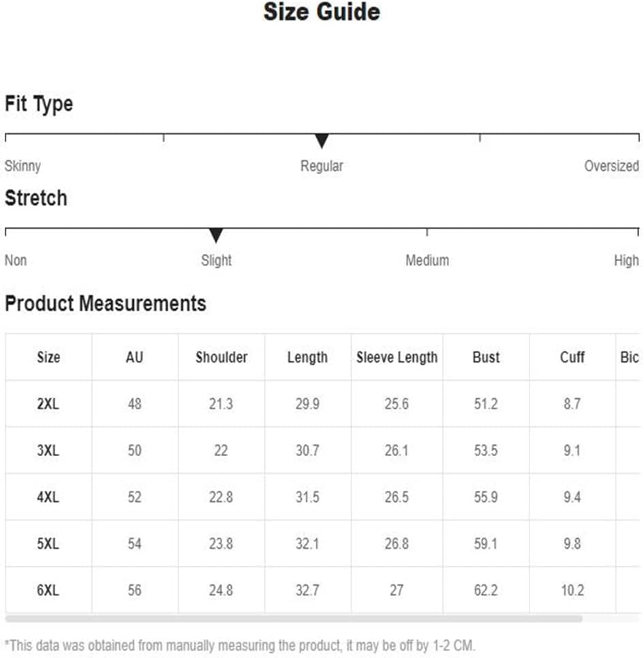Click the Fit Type triangle marker at Regular

[x=322, y=141]
